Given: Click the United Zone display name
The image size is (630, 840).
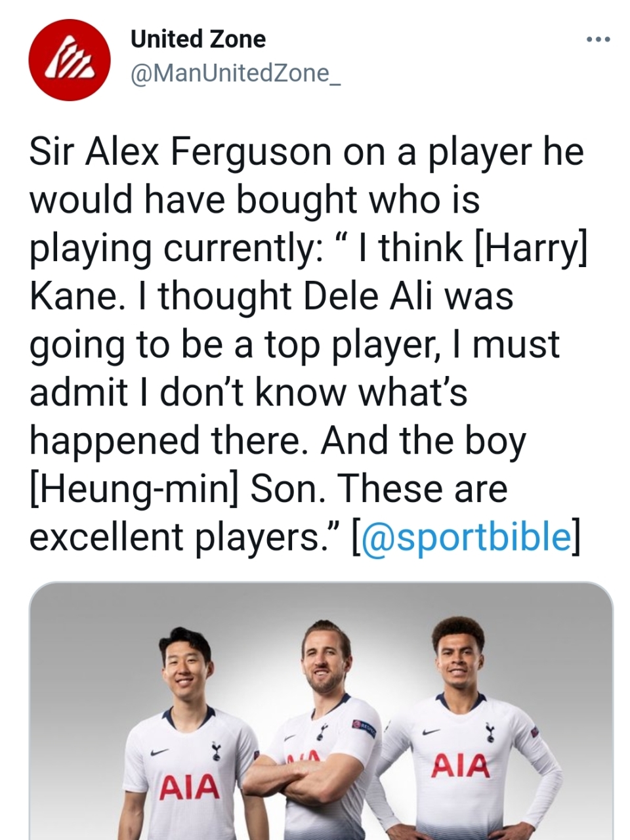Looking at the screenshot, I should [198, 39].
